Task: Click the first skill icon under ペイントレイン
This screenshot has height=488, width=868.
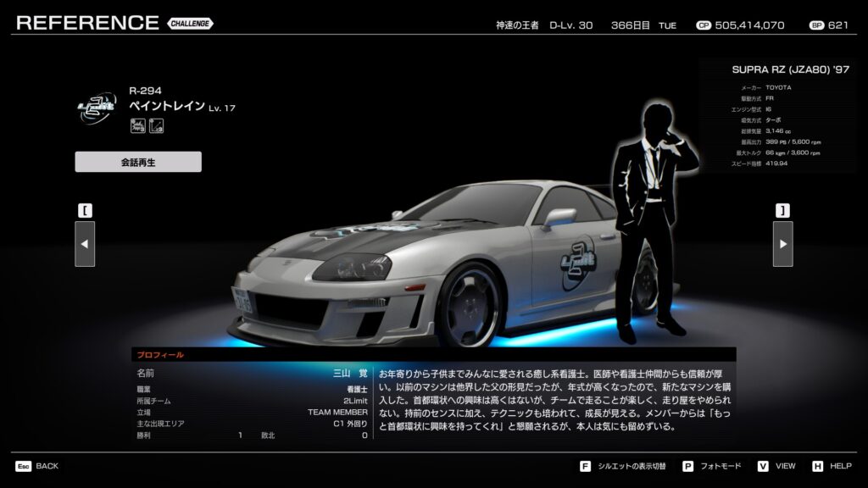Action: point(136,126)
